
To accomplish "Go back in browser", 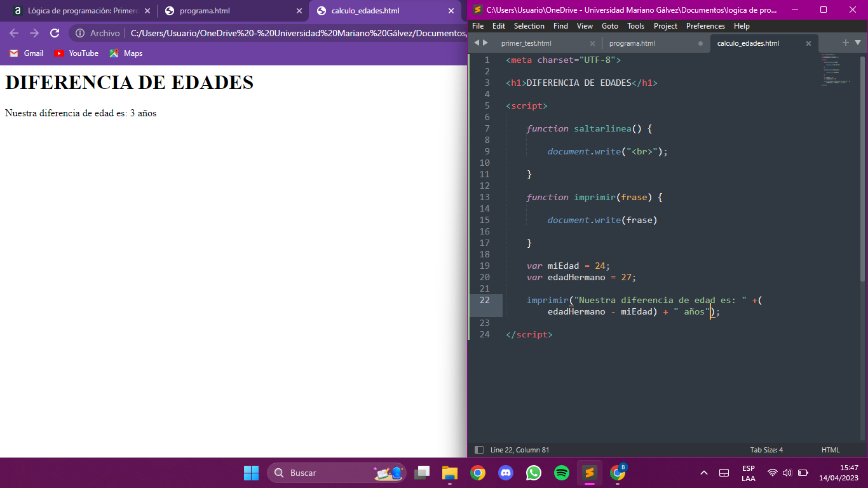I will click(14, 33).
